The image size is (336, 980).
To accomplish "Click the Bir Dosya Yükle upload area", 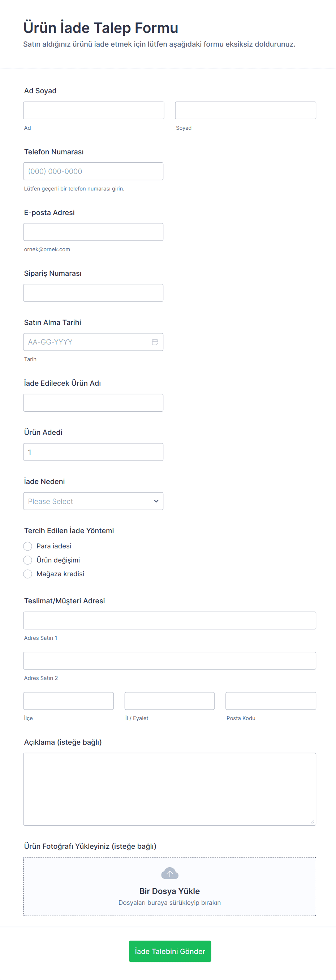I will [x=169, y=891].
